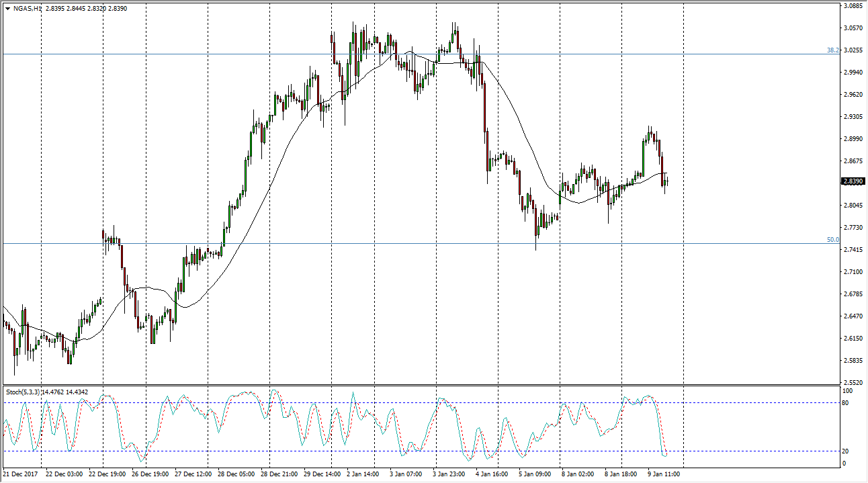Screen dimensions: 868x483
Task: Select the 38.2 Fibonacci level label
Action: coord(832,50)
